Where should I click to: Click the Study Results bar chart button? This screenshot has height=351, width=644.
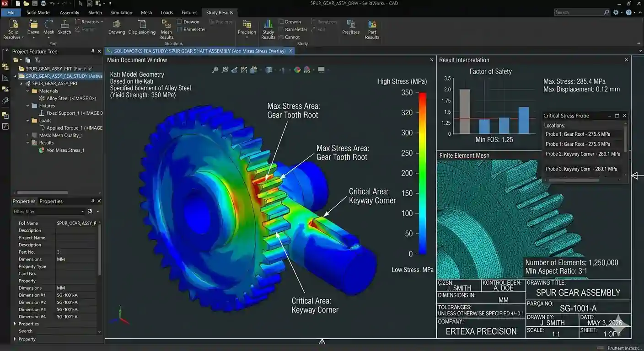click(268, 30)
